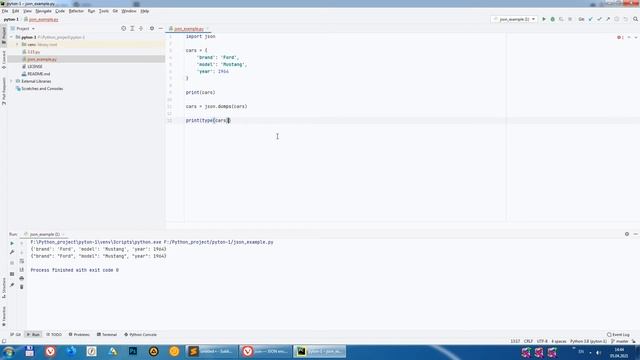Screen dimensions: 640x360
Task: Open Search Everywhere magnifier icon
Action: pyautogui.click(x=636, y=19)
